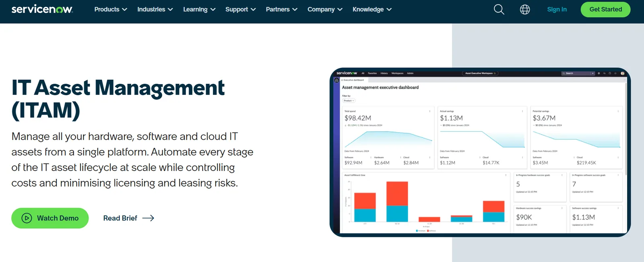This screenshot has height=262, width=644.
Task: Click the user avatar in the dashboard header
Action: [x=623, y=73]
